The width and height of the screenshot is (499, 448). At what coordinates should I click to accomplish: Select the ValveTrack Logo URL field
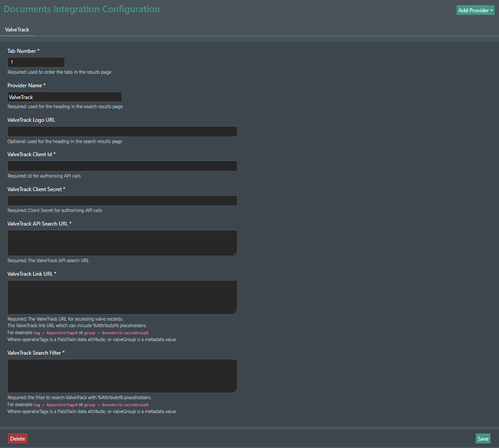coord(122,131)
